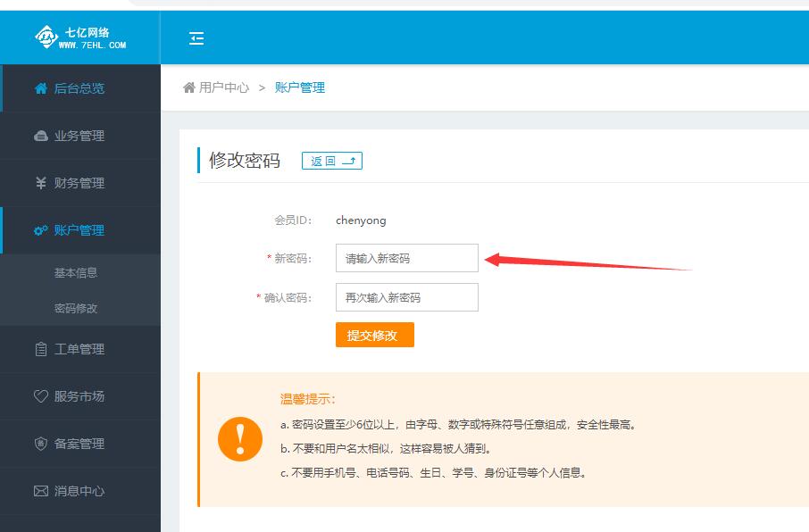The height and width of the screenshot is (532, 809).
Task: Click the tip line starting with a.
Action: coord(458,425)
